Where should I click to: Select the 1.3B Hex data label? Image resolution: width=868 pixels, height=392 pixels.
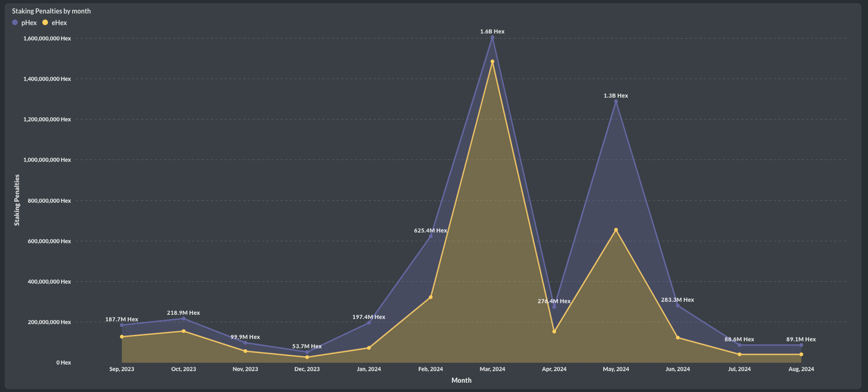tap(616, 96)
